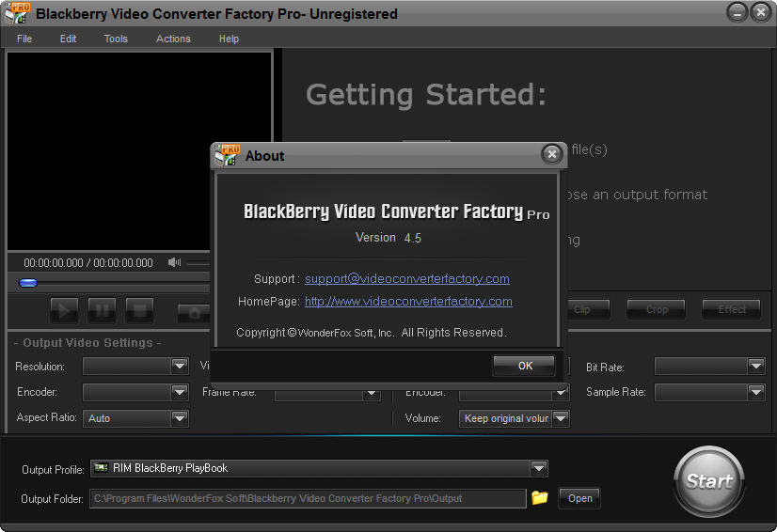Click the Output Folder path field
This screenshot has height=532, width=777.
tap(308, 498)
